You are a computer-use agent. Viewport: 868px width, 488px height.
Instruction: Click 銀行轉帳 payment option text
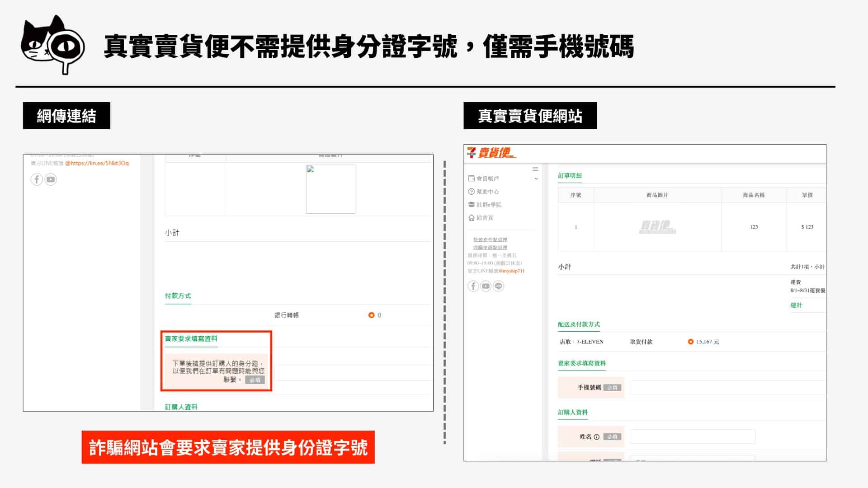click(x=287, y=315)
